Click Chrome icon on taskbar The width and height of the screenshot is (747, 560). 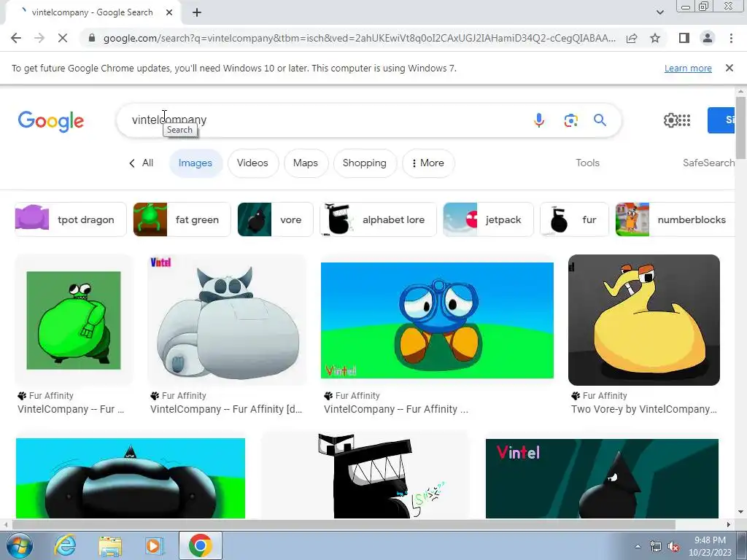200,545
